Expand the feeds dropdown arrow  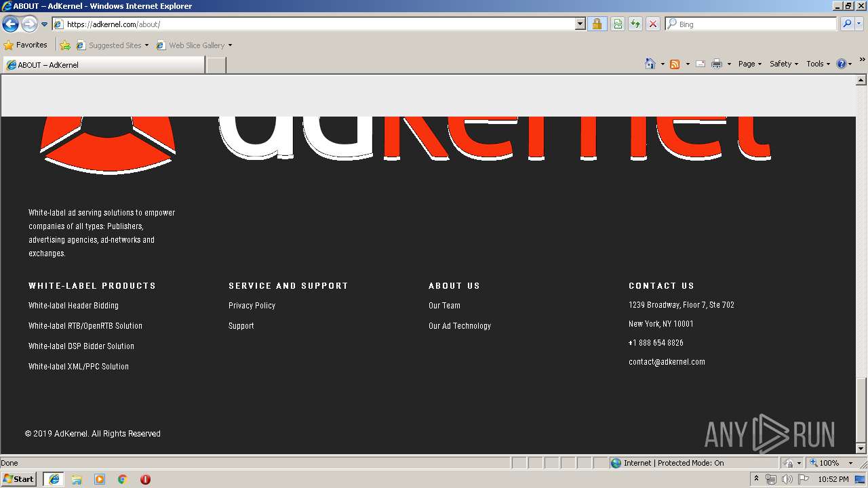pyautogui.click(x=688, y=64)
